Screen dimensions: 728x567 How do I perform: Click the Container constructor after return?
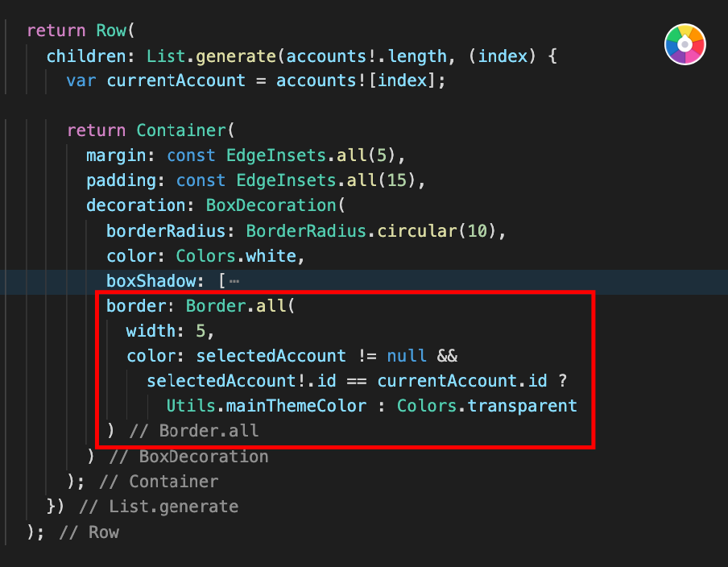click(181, 130)
